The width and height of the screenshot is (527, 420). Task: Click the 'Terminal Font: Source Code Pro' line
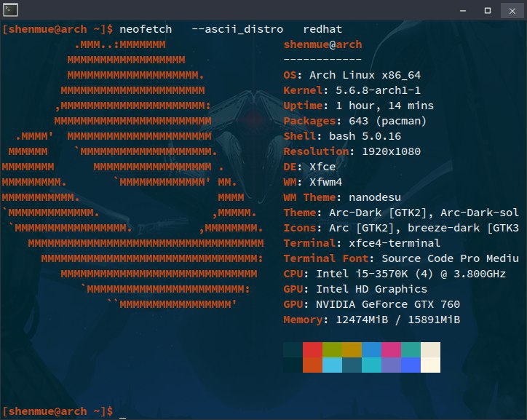pos(401,258)
